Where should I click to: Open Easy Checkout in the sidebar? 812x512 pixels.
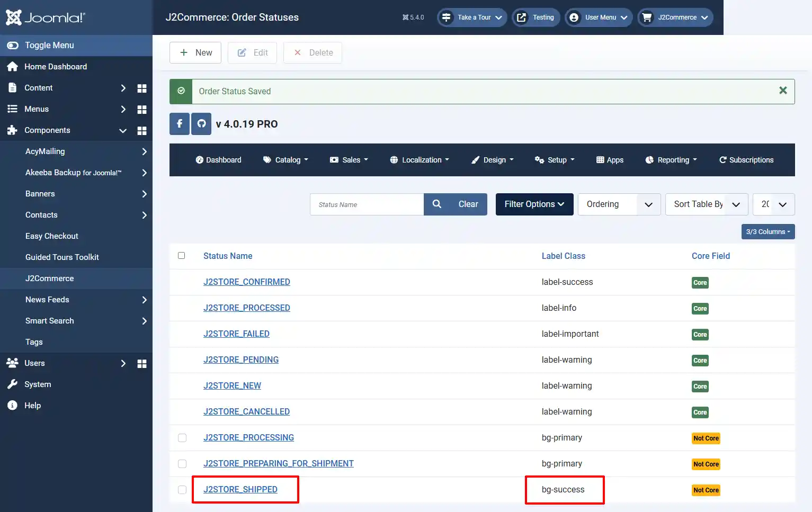coord(52,236)
